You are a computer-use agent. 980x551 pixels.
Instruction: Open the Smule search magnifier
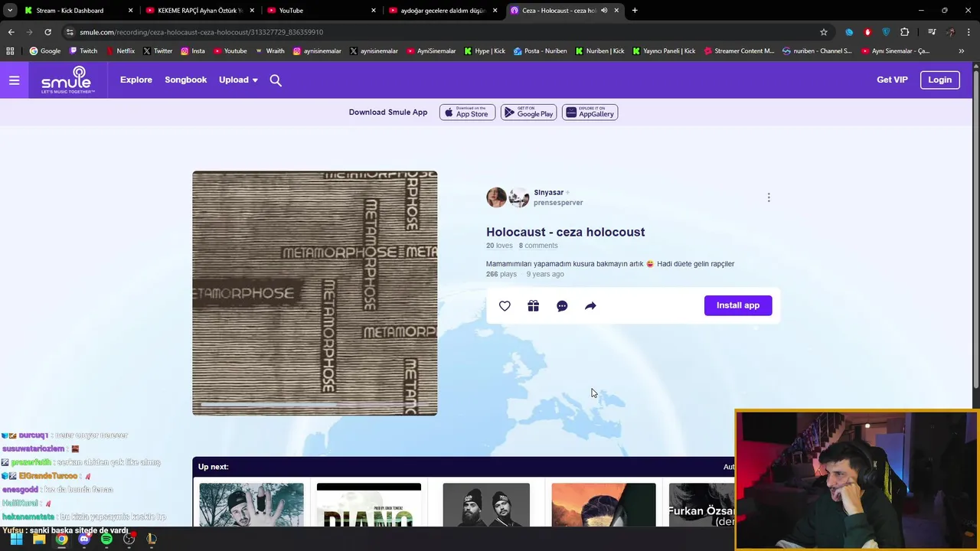[x=276, y=80]
